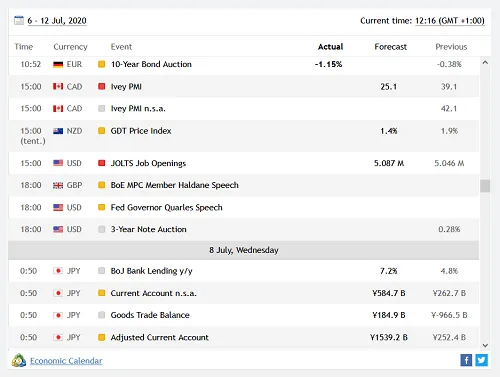Click the yellow importance marker for Haldane Speech
The height and width of the screenshot is (377, 500).
102,185
